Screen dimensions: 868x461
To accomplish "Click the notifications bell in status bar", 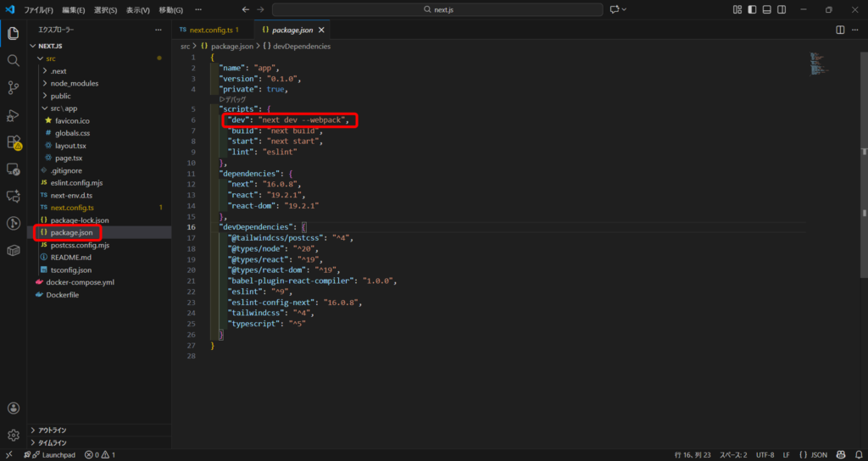I will [x=857, y=455].
